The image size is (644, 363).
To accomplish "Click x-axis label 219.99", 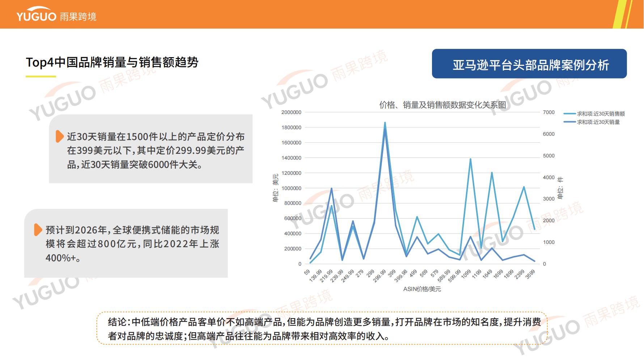I will coord(326,276).
